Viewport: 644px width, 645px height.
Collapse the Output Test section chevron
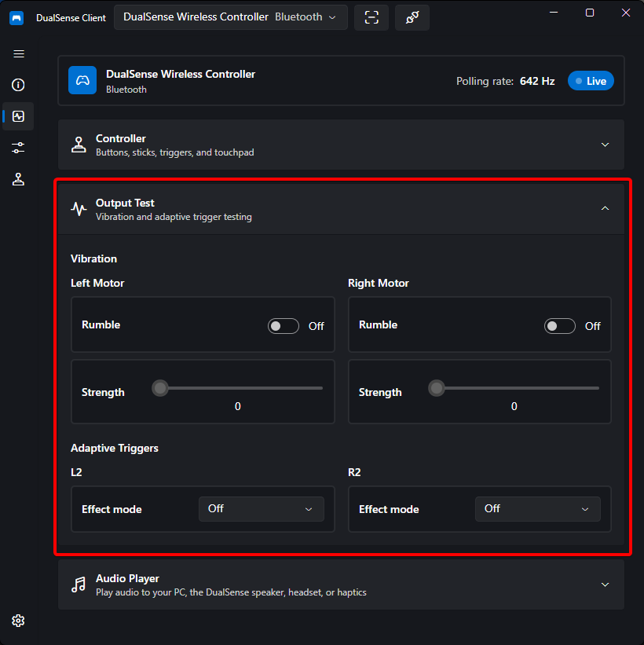(x=605, y=208)
